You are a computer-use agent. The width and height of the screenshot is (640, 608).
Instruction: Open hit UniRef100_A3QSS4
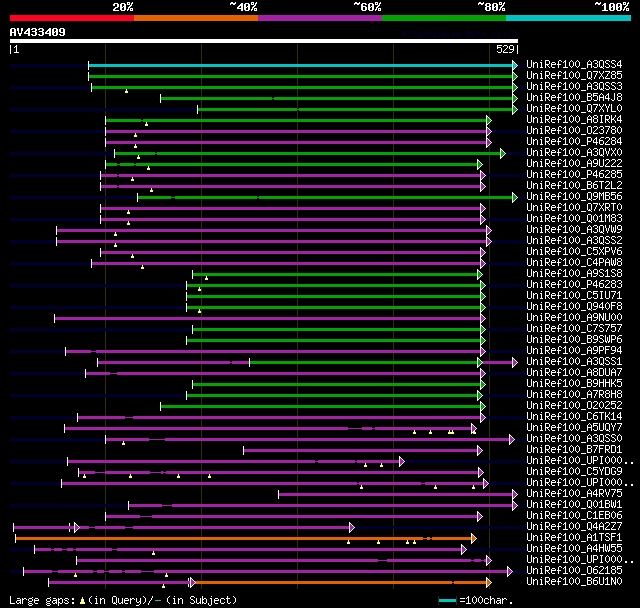tap(574, 64)
